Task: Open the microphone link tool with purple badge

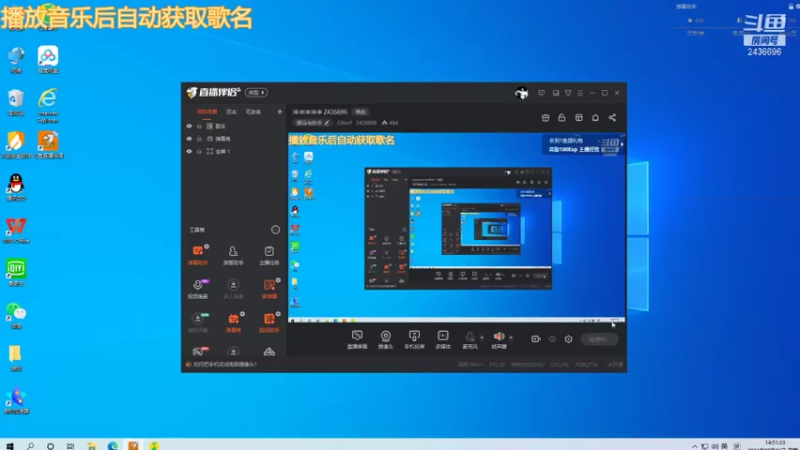Action: tap(198, 288)
